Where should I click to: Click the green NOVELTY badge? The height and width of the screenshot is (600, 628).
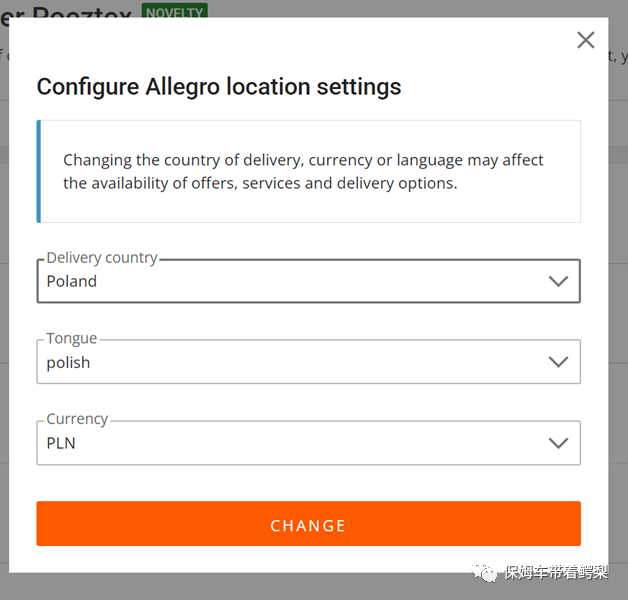pyautogui.click(x=174, y=11)
